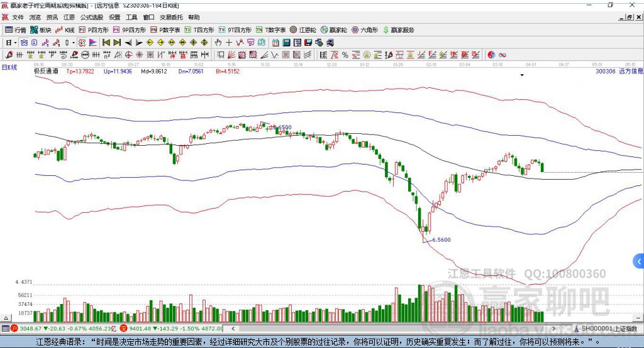This screenshot has height=348, width=644.
Task: Open the 板块 sector view
Action: click(41, 30)
